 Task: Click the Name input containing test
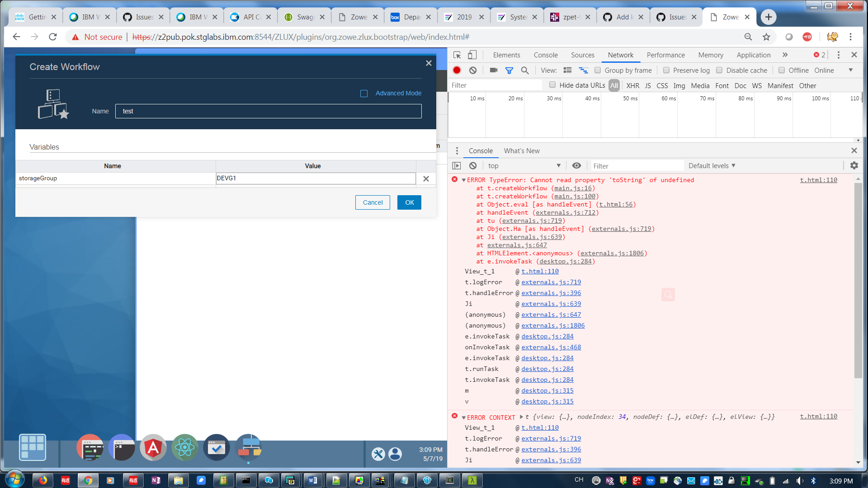coord(269,111)
